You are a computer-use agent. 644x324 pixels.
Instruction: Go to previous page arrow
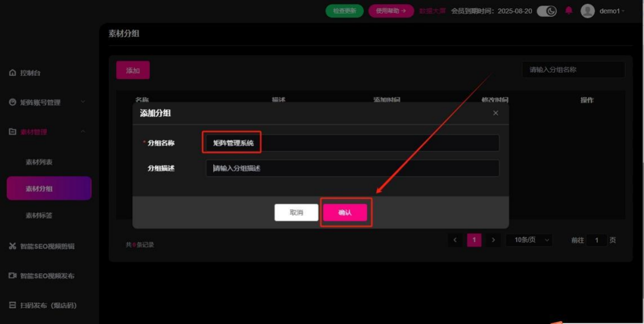(x=455, y=240)
